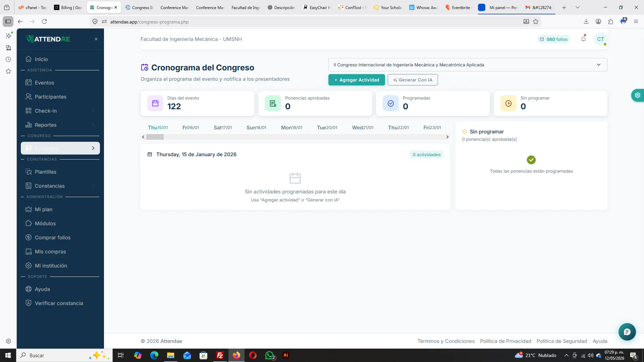Screen dimensions: 644x362
Task: Open the floating chat support bubble
Action: (627, 332)
